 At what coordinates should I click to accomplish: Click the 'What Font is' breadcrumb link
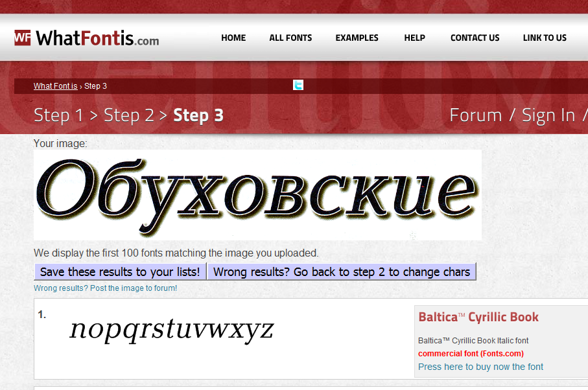[x=56, y=86]
